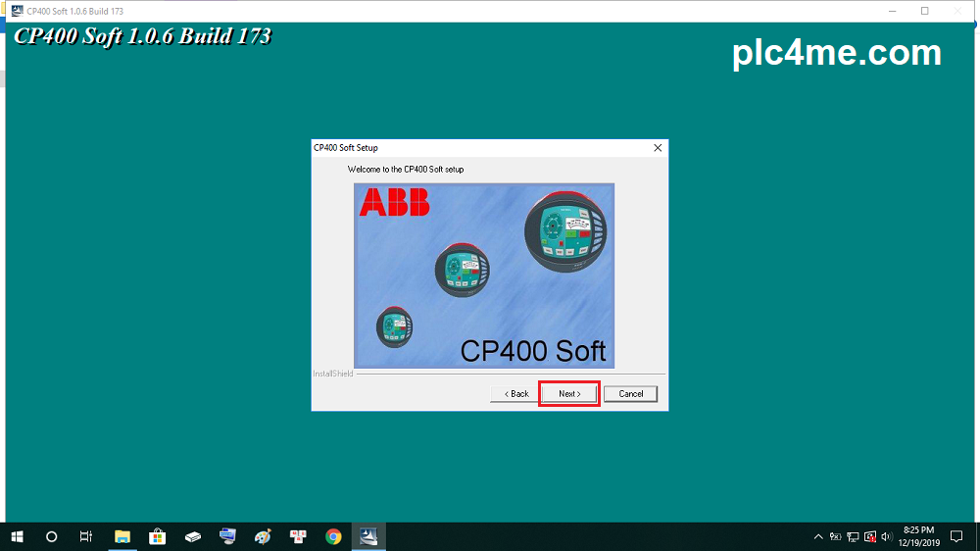Open the Paint palette icon on taskbar
The image size is (980, 551).
(263, 536)
